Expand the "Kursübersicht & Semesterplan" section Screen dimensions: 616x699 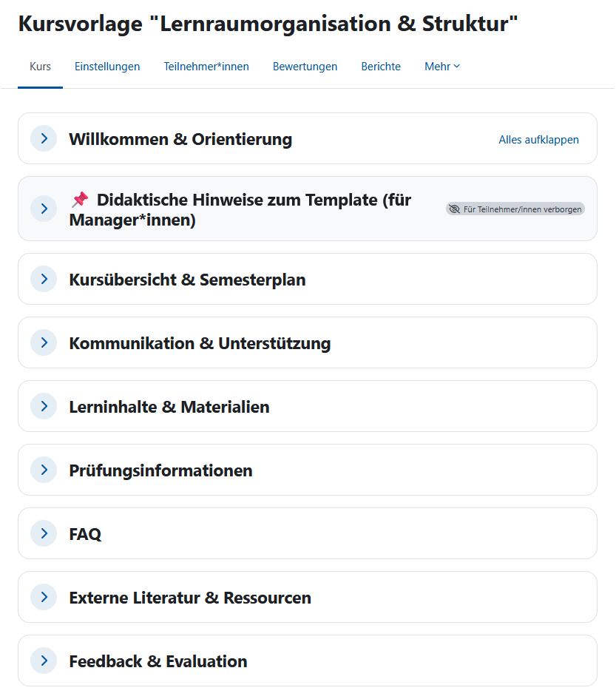point(43,279)
